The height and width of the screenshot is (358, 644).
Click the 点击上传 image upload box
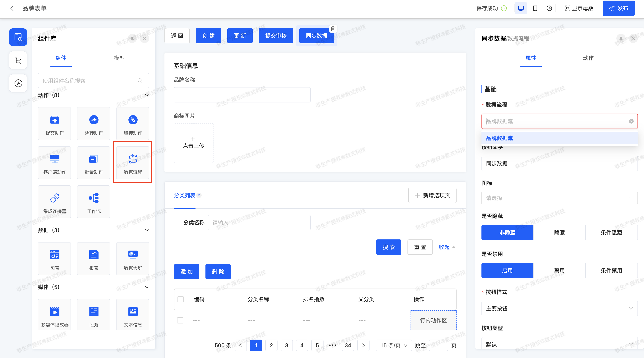194,143
